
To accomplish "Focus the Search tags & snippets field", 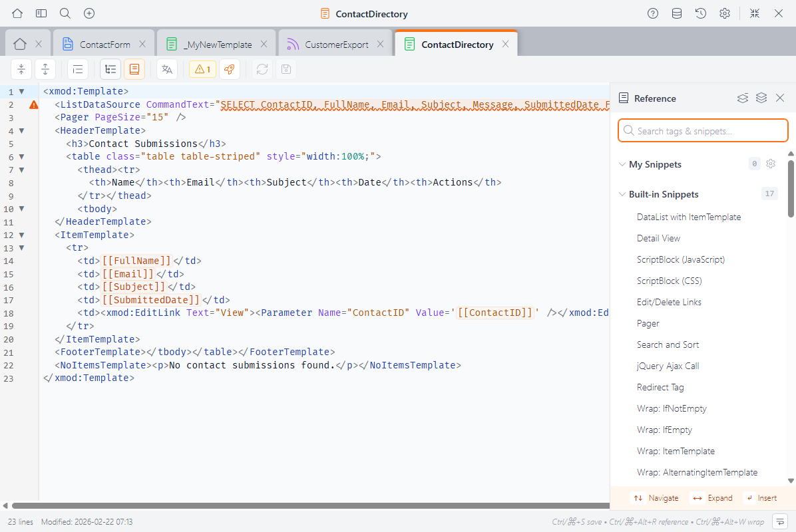I will tap(703, 131).
